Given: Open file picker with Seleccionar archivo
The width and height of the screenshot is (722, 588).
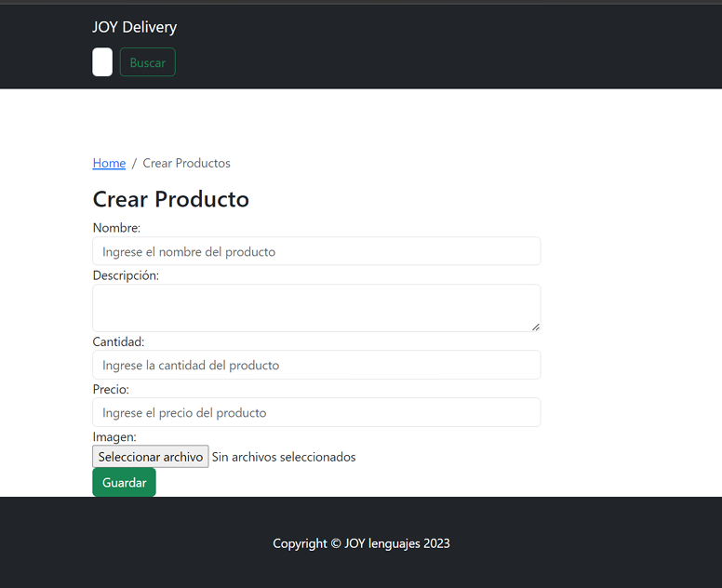Looking at the screenshot, I should coord(150,457).
